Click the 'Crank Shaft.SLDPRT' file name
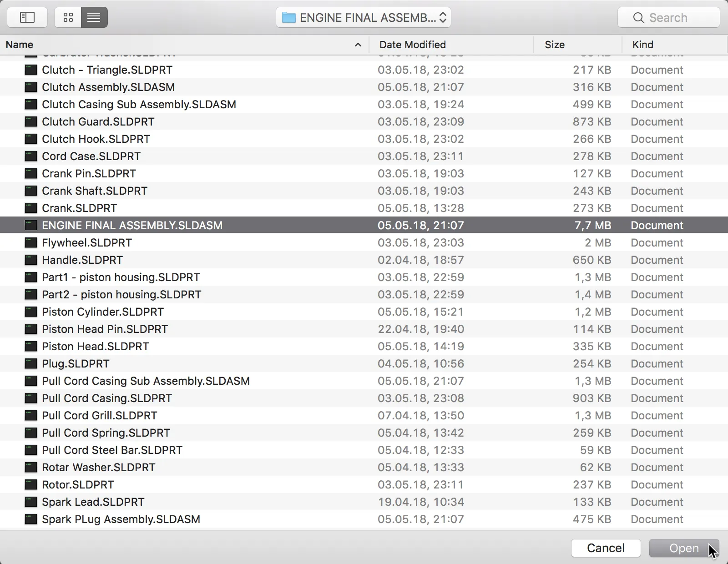The width and height of the screenshot is (728, 564). point(95,191)
